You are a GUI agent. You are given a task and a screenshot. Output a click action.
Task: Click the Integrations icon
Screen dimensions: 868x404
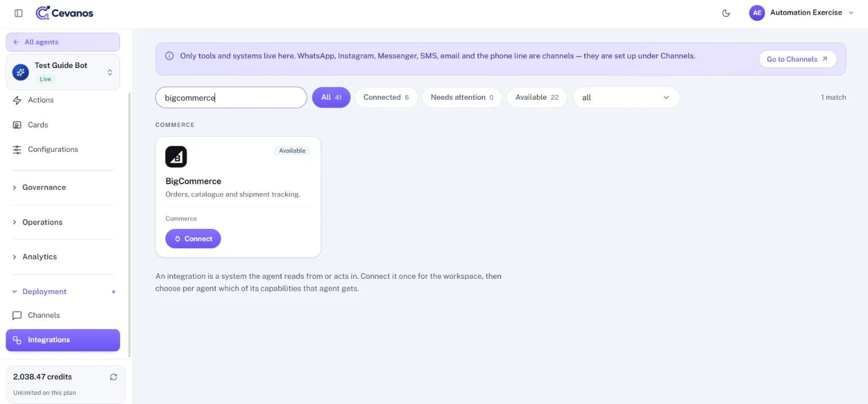(17, 340)
